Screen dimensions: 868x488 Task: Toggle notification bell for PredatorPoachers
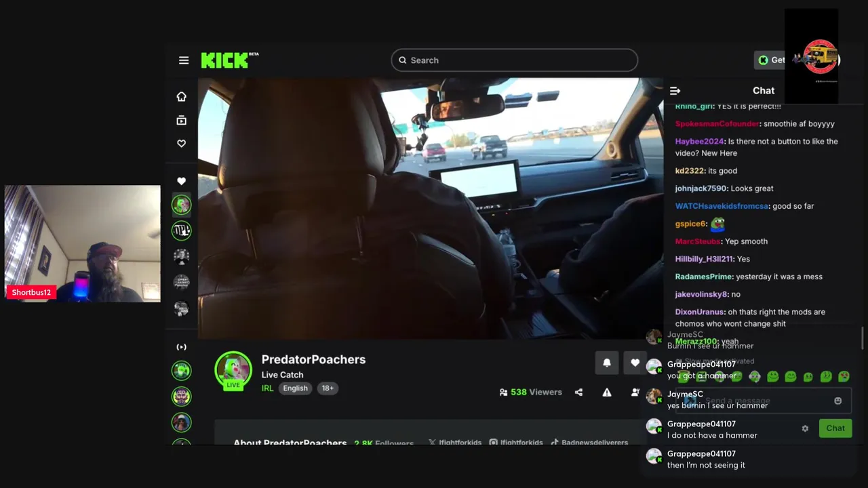[x=607, y=363]
